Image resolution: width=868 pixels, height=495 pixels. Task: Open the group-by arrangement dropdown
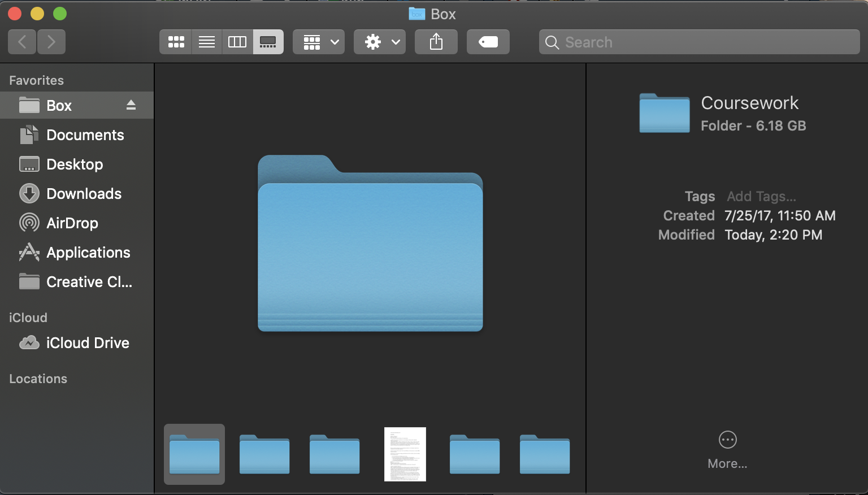[x=319, y=42]
